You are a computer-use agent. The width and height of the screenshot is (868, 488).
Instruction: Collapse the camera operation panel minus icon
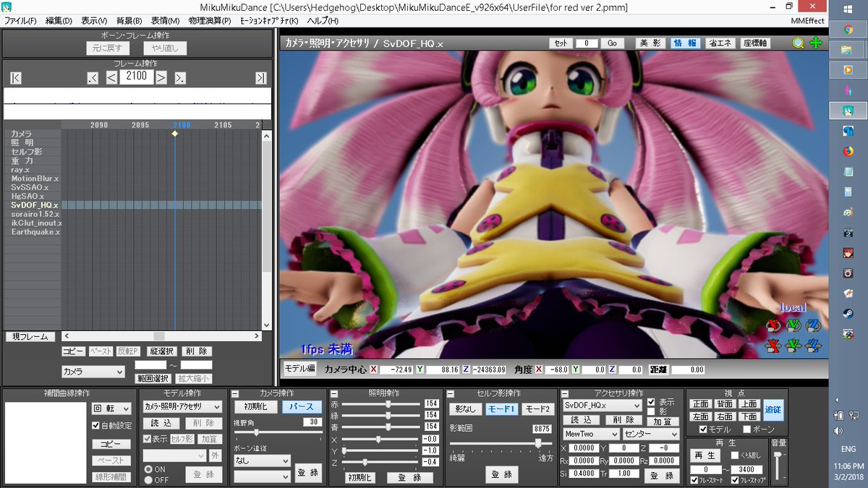(x=235, y=394)
